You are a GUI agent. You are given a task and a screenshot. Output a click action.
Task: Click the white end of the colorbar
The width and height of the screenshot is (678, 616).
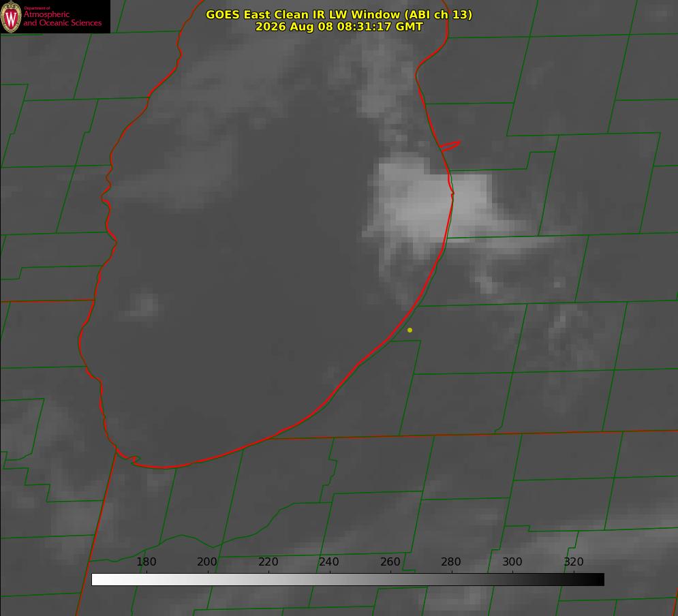point(99,580)
